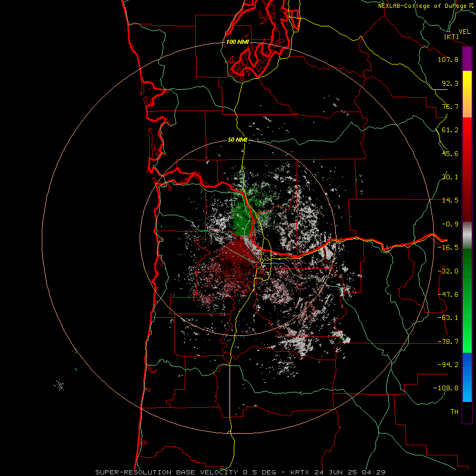Click the 04:29 timestamp in the caption
The image size is (476, 476).
tap(374, 472)
